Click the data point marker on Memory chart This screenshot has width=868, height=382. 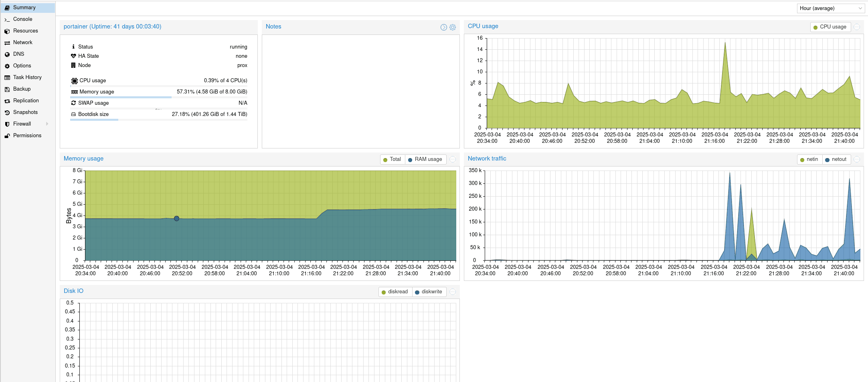pyautogui.click(x=176, y=218)
